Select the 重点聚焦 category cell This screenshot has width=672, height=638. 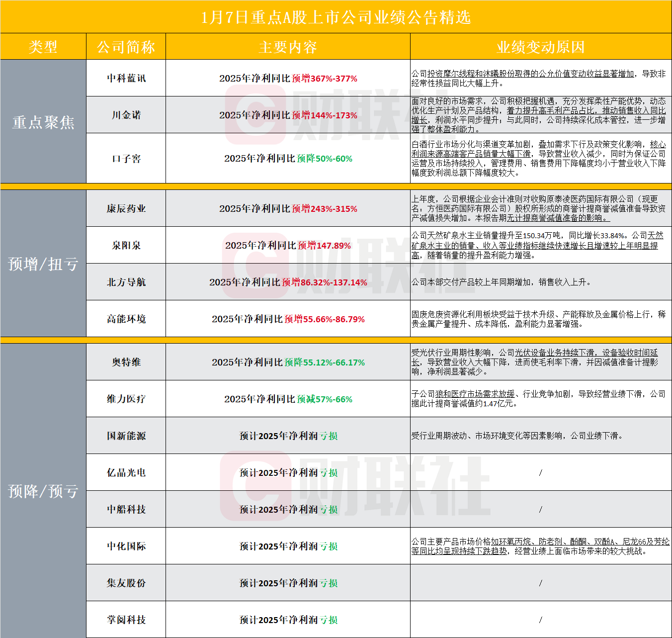click(43, 122)
